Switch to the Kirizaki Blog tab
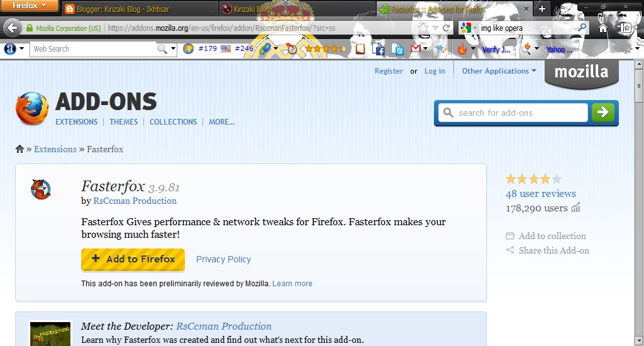This screenshot has width=644, height=346. point(297,9)
